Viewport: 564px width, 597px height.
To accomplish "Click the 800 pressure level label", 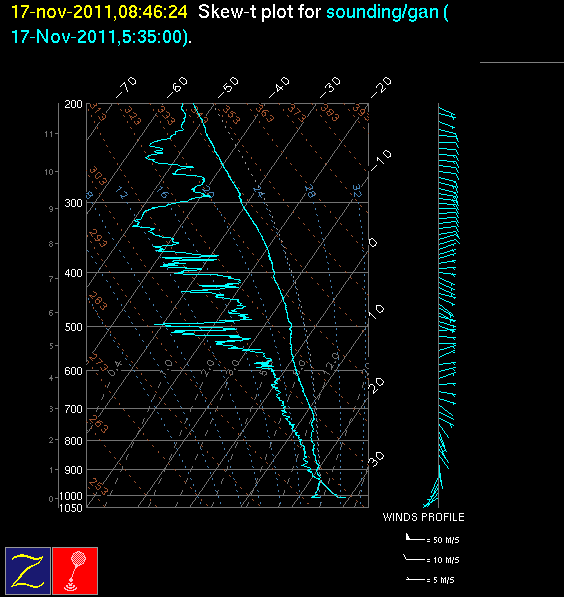I will click(73, 441).
